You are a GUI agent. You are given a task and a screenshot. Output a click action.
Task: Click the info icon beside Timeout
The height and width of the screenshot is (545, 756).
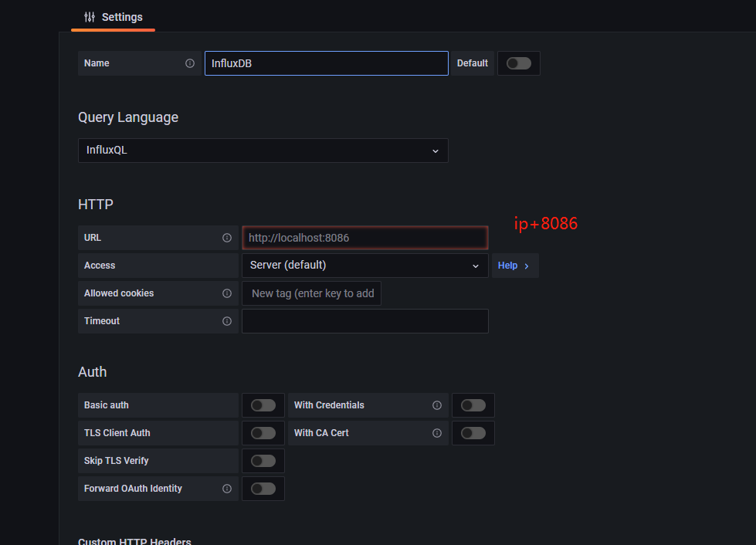227,321
